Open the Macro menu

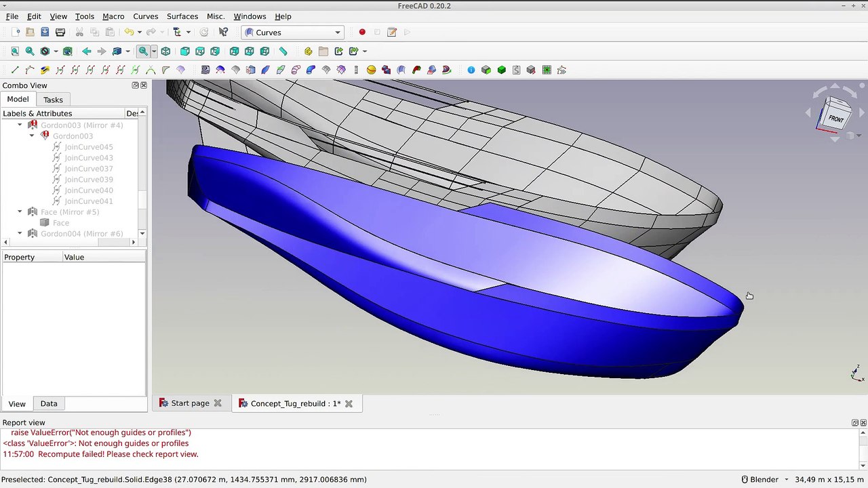pyautogui.click(x=113, y=16)
